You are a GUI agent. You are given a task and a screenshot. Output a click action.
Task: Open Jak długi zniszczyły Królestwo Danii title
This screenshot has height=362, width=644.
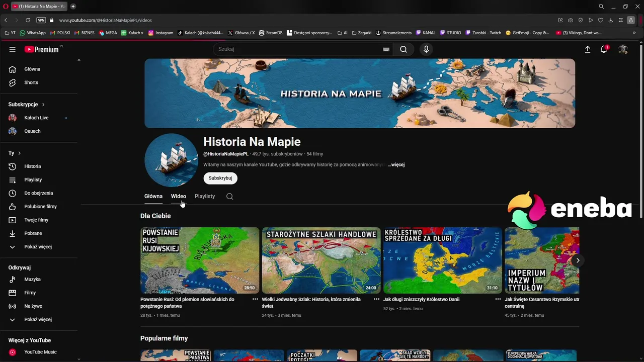pos(421,300)
